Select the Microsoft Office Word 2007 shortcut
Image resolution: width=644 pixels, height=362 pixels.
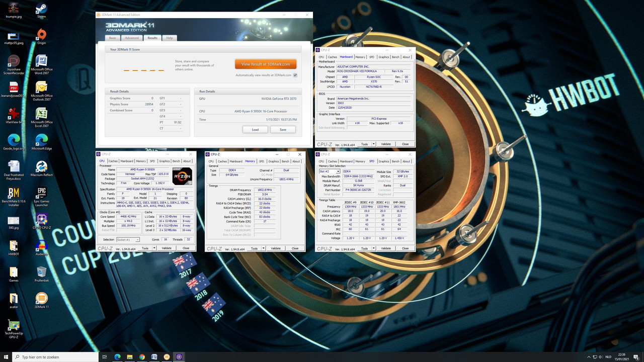(41, 64)
